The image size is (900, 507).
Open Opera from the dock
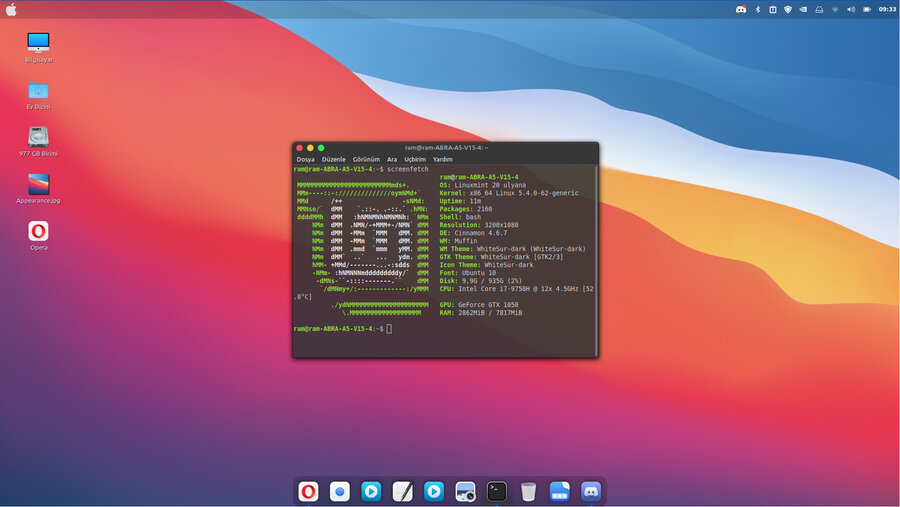point(308,491)
